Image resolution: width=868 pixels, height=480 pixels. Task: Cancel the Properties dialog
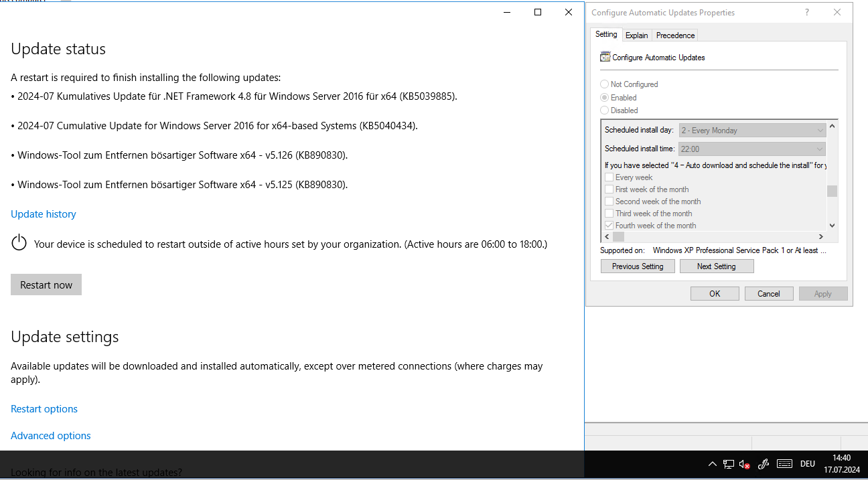[769, 294]
